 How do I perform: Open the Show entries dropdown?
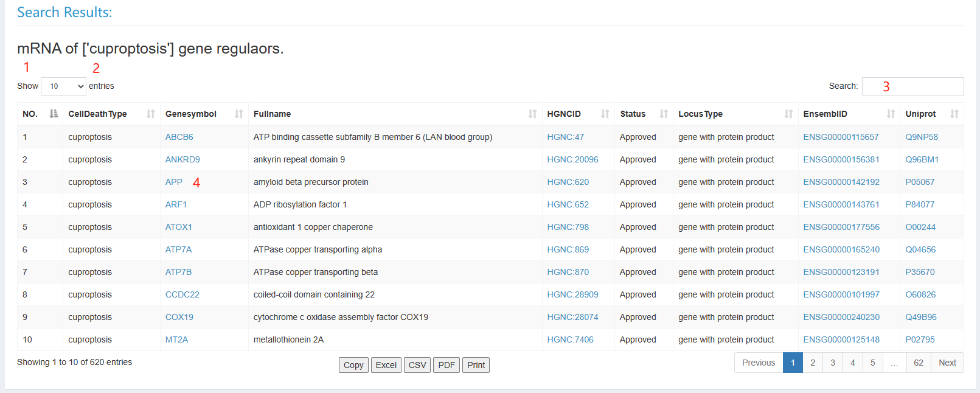(63, 86)
